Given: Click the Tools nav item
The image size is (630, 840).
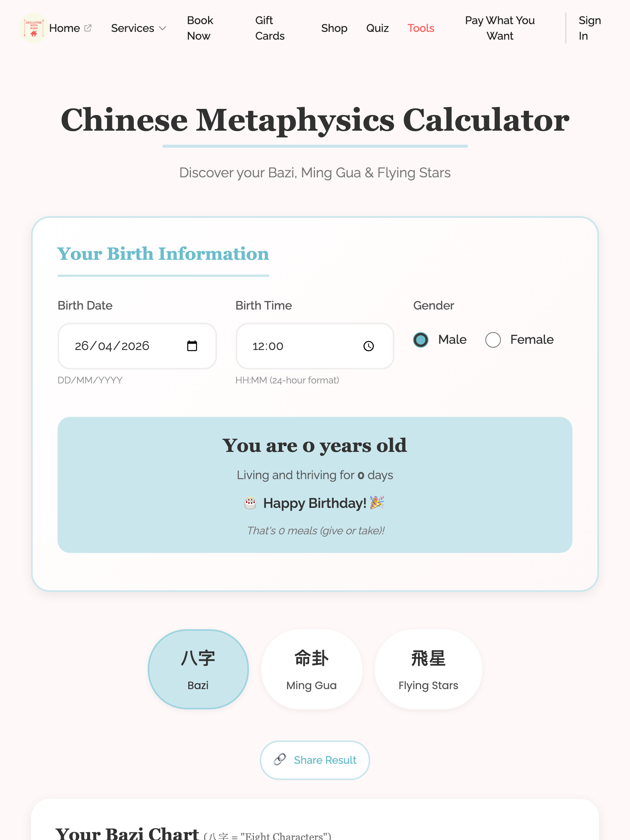Looking at the screenshot, I should [x=420, y=28].
